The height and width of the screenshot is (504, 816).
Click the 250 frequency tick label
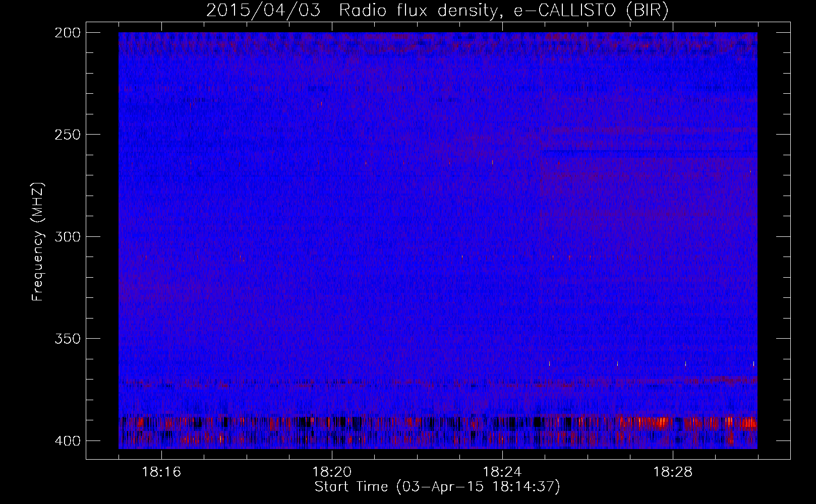click(x=68, y=135)
